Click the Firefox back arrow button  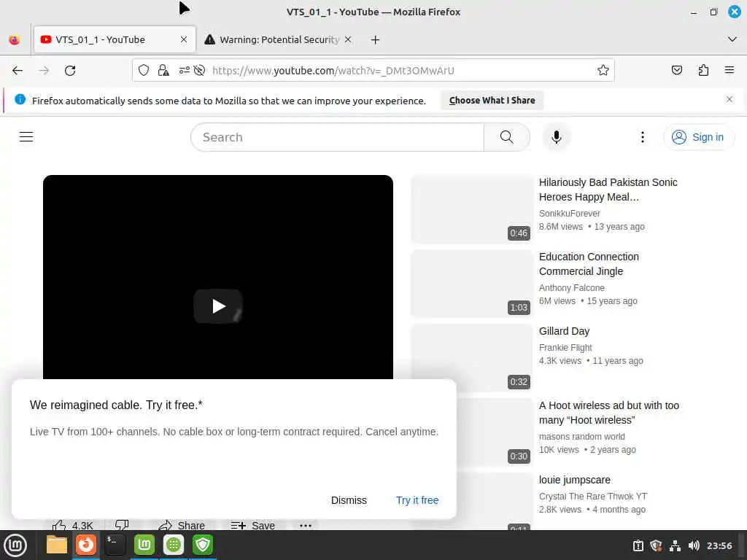(x=18, y=71)
